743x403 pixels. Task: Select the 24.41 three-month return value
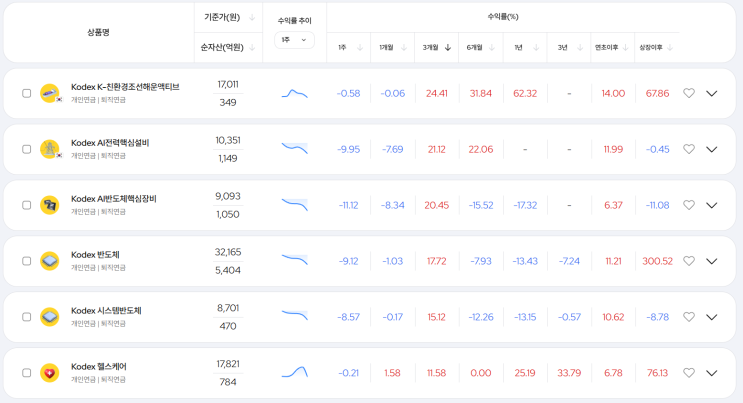[x=436, y=93]
